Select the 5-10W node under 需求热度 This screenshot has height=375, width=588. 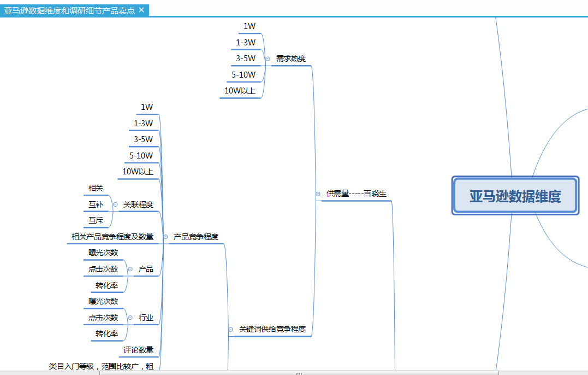243,75
